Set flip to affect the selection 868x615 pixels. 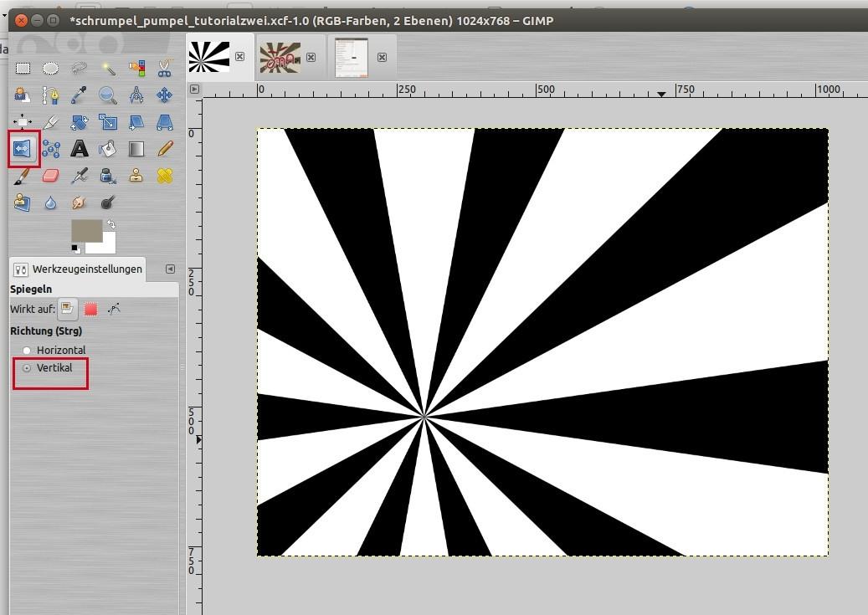pos(90,309)
